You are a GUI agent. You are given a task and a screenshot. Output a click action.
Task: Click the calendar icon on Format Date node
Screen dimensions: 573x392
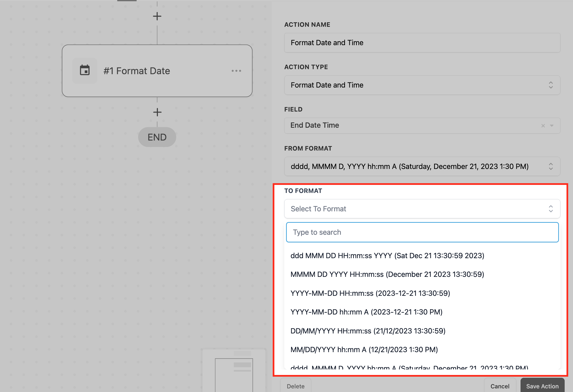pos(85,71)
